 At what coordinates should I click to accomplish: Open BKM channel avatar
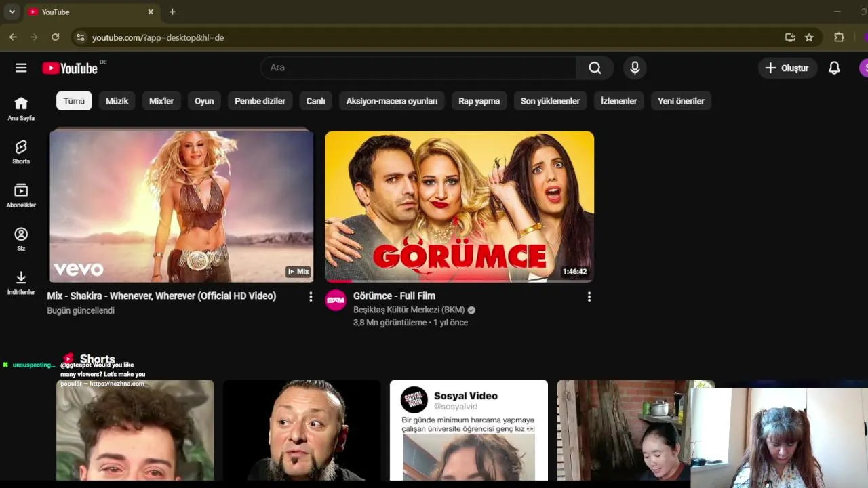tap(336, 300)
